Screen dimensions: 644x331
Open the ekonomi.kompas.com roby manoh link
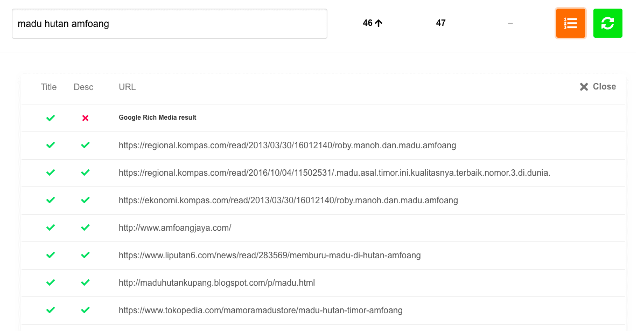pyautogui.click(x=288, y=200)
